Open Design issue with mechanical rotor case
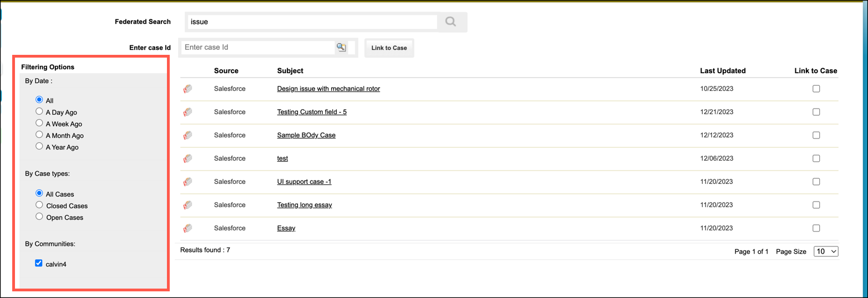868x298 pixels. click(328, 89)
